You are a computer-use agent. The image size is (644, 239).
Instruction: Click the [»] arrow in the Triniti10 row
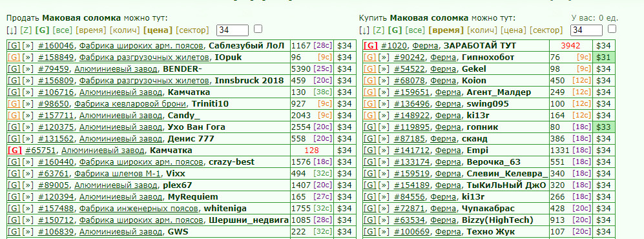click(x=28, y=104)
